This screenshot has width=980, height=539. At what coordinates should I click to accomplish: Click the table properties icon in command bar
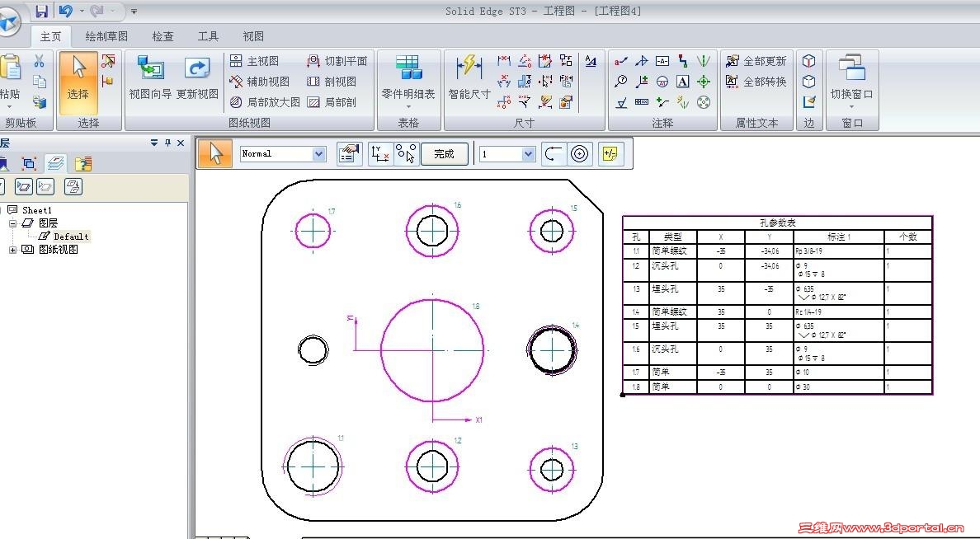(x=350, y=153)
